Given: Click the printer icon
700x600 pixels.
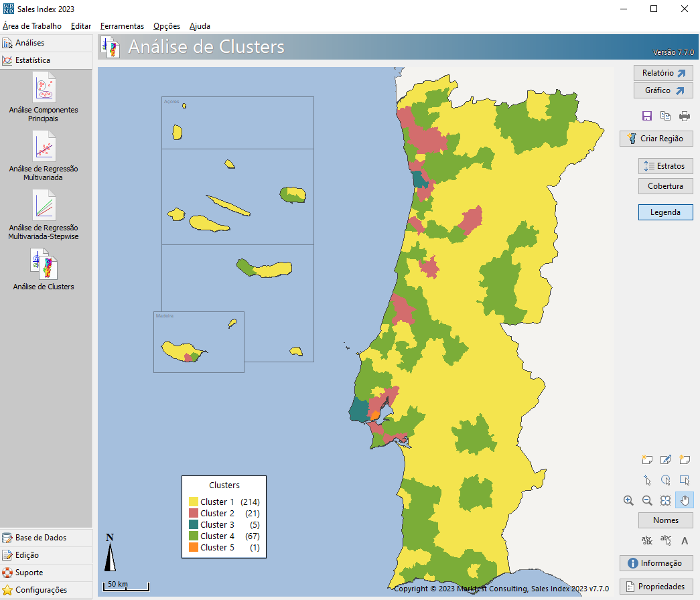Looking at the screenshot, I should pyautogui.click(x=684, y=116).
